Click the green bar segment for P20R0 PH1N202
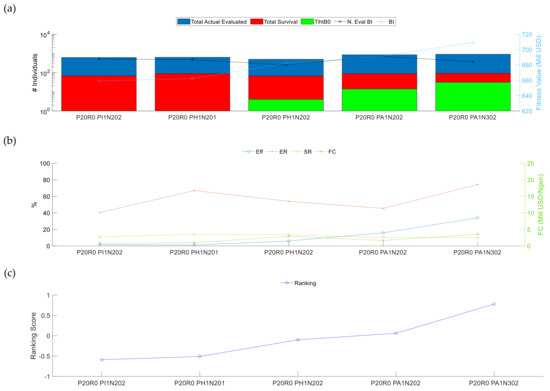Viewport: 550px width, 391px height. click(286, 105)
